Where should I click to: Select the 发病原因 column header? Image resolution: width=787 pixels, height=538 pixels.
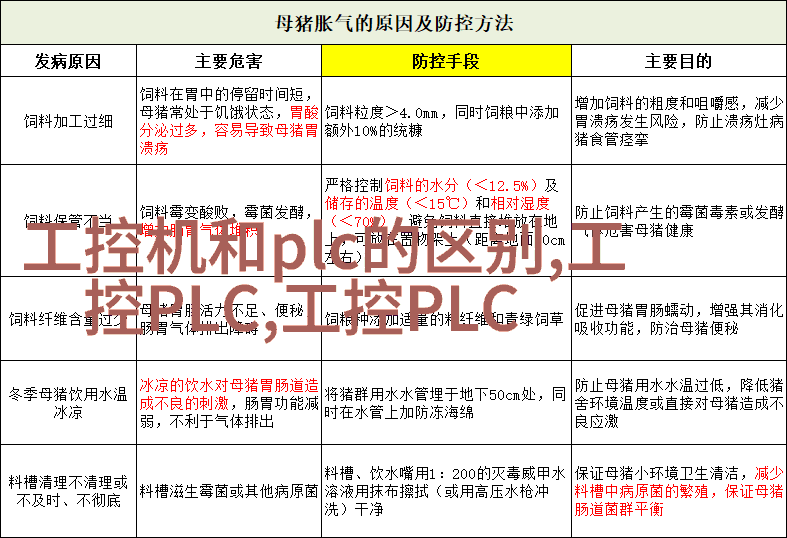pyautogui.click(x=68, y=61)
